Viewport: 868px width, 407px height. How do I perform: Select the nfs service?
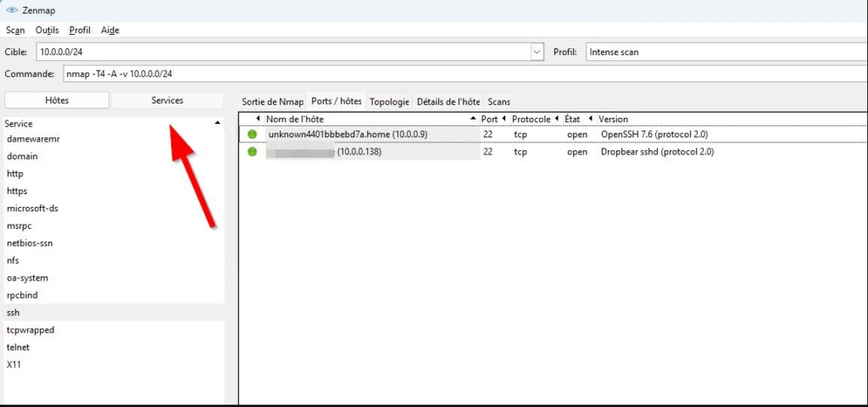click(x=114, y=260)
